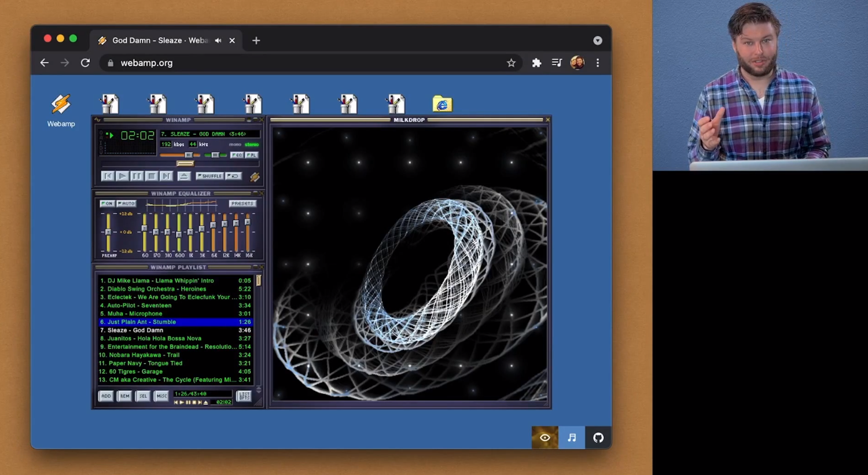
Task: Open the equalizer Presets menu
Action: pyautogui.click(x=242, y=204)
